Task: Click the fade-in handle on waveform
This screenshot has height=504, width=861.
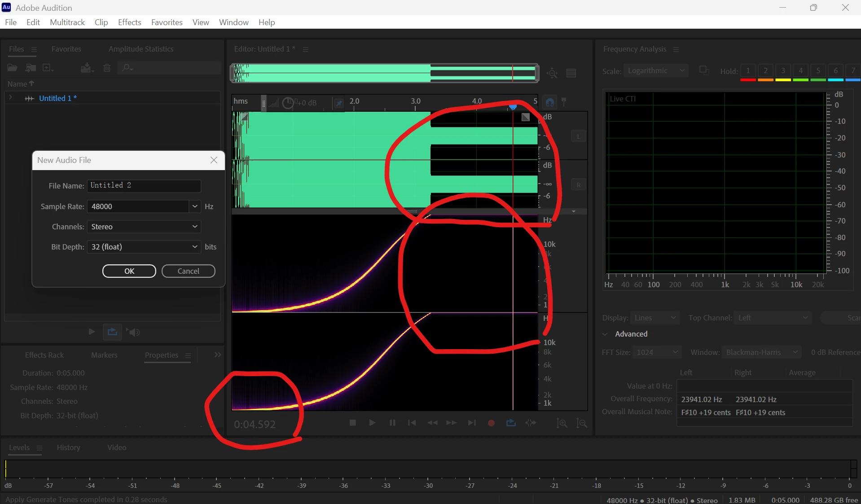Action: pyautogui.click(x=244, y=117)
